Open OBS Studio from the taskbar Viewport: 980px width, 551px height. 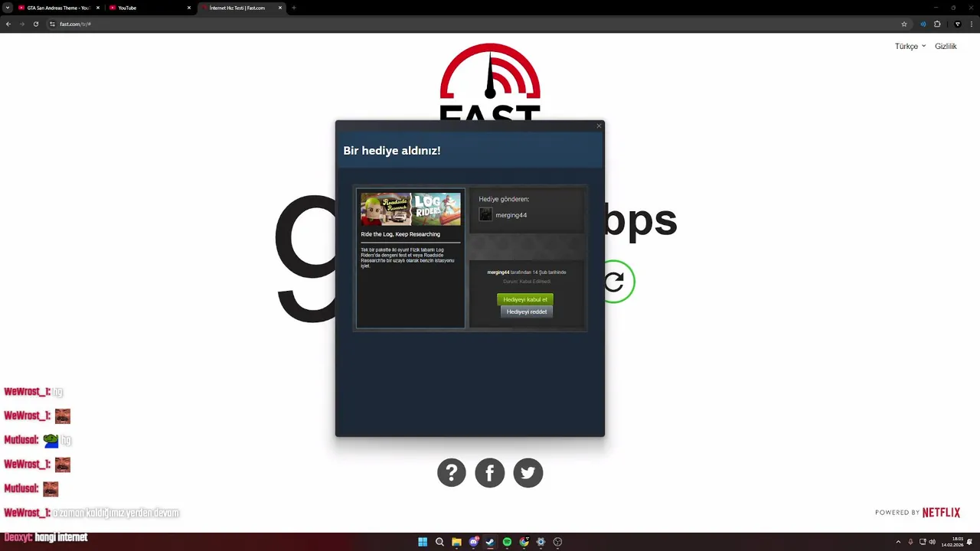click(x=557, y=542)
